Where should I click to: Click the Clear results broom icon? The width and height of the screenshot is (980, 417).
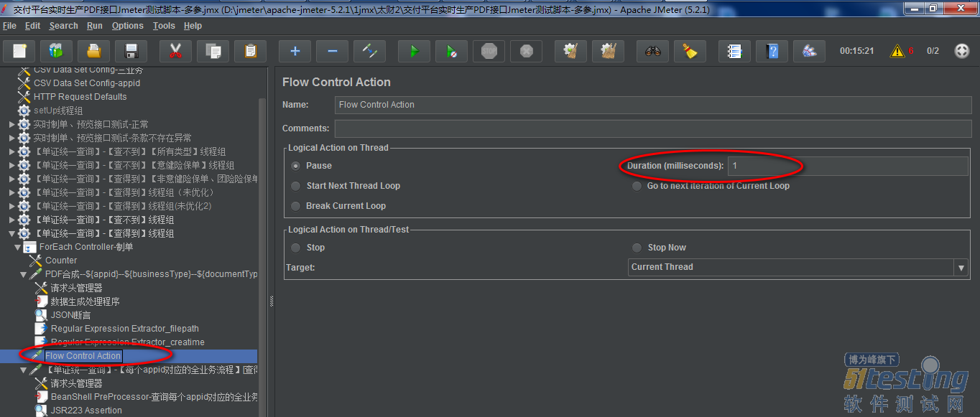click(570, 51)
